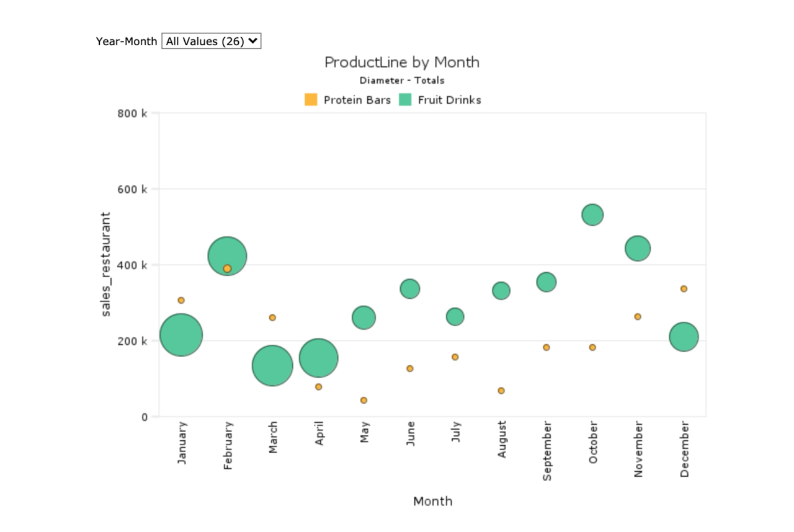Select the June Fruit Drinks bubble
The height and width of the screenshot is (532, 794).
click(x=409, y=288)
